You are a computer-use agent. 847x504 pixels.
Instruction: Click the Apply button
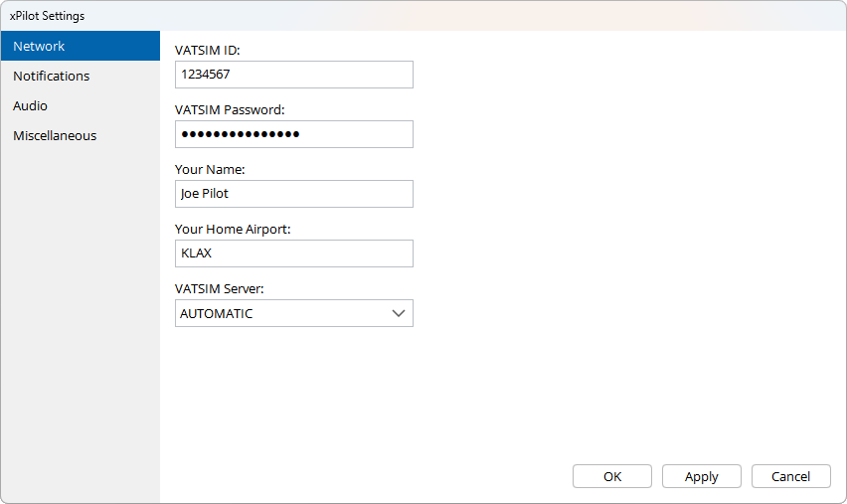tap(701, 476)
